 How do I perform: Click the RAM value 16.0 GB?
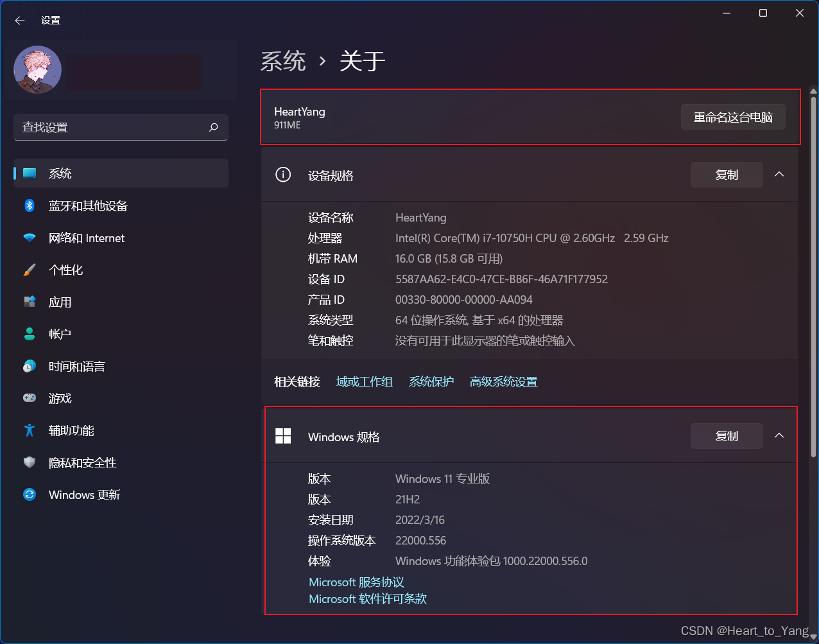tap(449, 259)
